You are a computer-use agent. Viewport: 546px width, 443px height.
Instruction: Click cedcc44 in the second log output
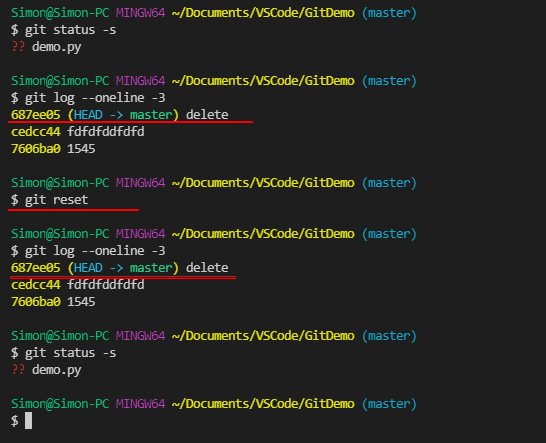pyautogui.click(x=36, y=285)
